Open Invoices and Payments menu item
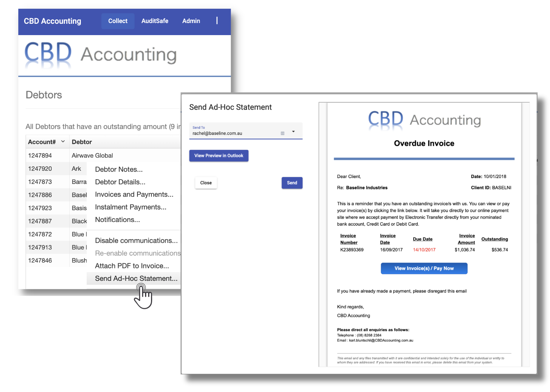The width and height of the screenshot is (550, 392). tap(134, 195)
